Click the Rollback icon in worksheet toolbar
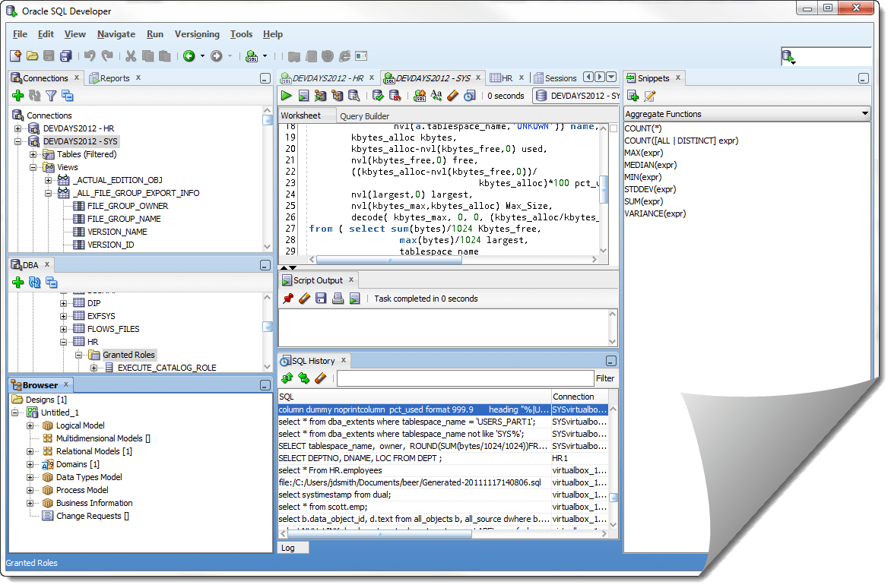 pyautogui.click(x=395, y=96)
